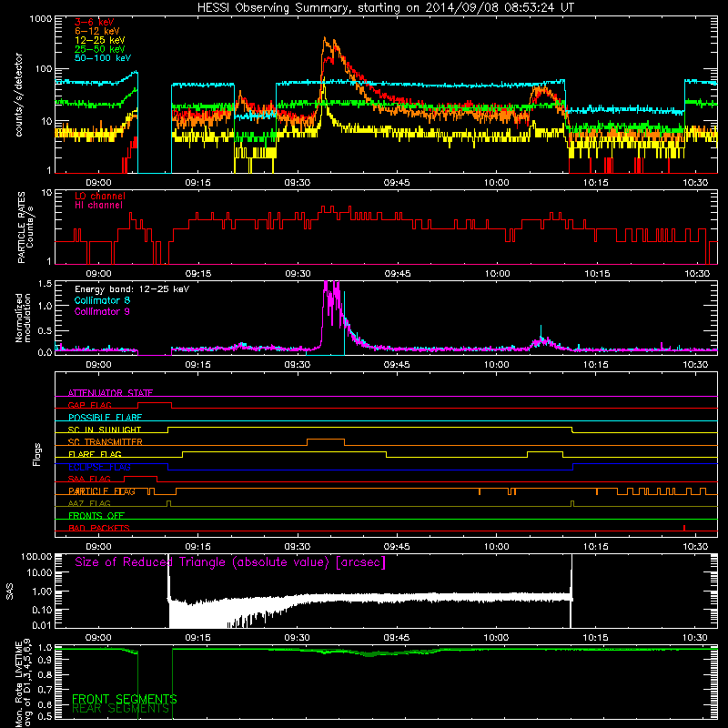Screen dimensions: 728x728
Task: Select the FRONT SEGMENTS legend label
Action: [x=125, y=699]
